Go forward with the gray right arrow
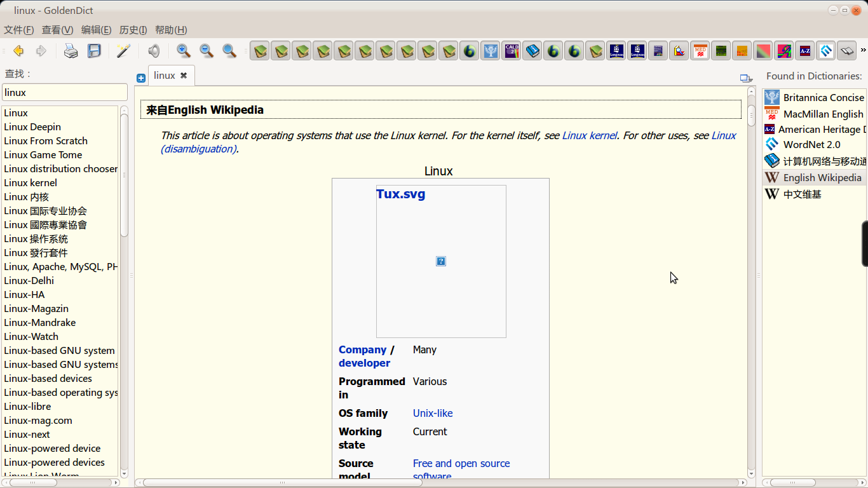 [41, 51]
